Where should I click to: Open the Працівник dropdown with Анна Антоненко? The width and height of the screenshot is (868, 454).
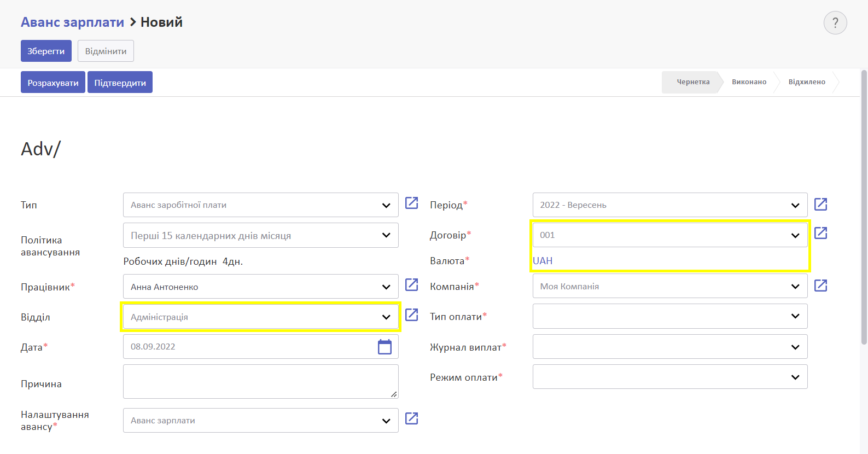[261, 287]
